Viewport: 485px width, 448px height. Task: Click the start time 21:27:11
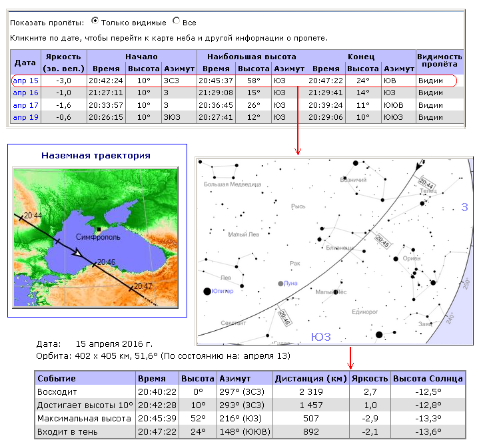106,93
